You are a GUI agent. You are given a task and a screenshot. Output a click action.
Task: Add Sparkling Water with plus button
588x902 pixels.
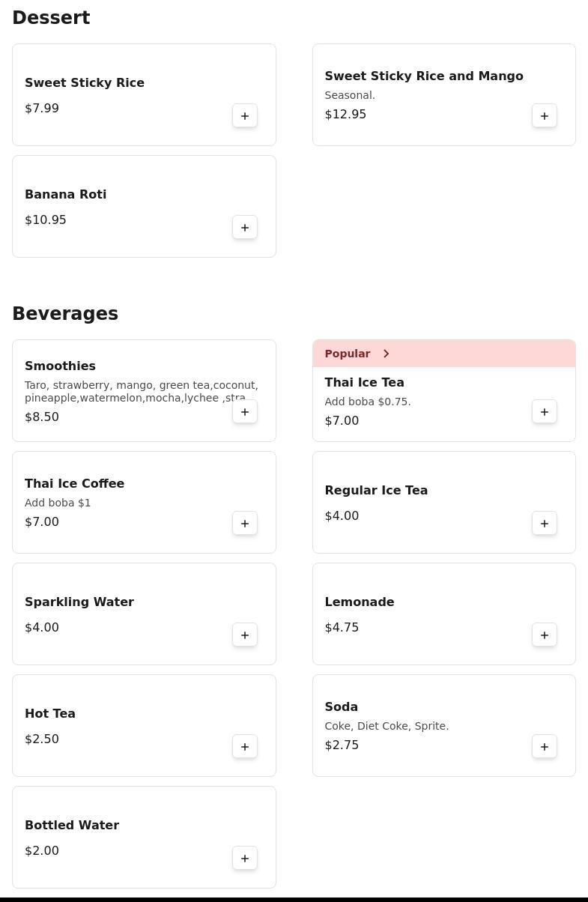click(x=245, y=635)
